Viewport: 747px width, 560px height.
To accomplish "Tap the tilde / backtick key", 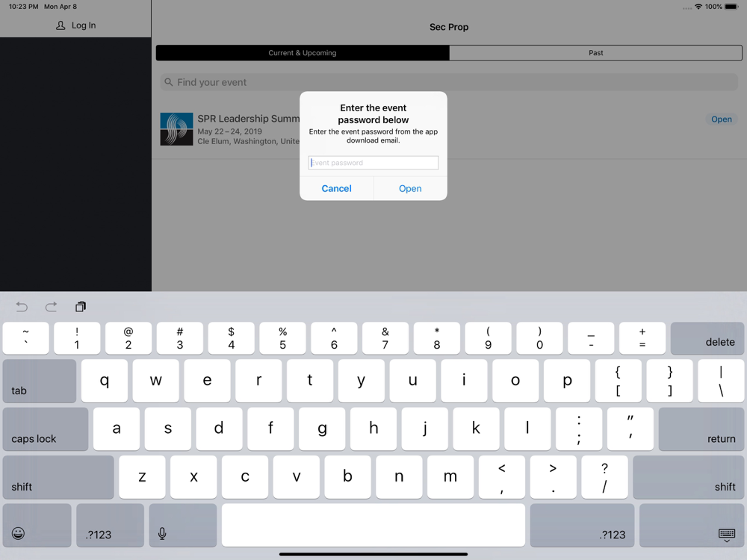I will (25, 338).
